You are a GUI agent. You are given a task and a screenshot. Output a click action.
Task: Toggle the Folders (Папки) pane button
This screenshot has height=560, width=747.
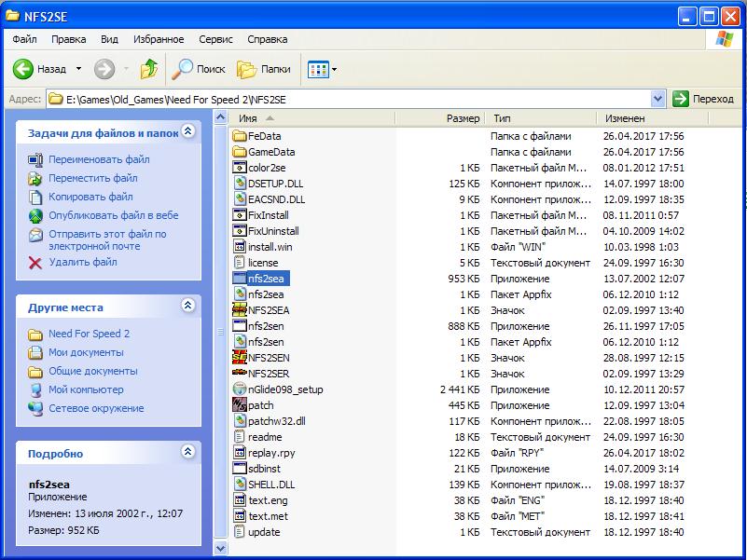click(264, 69)
